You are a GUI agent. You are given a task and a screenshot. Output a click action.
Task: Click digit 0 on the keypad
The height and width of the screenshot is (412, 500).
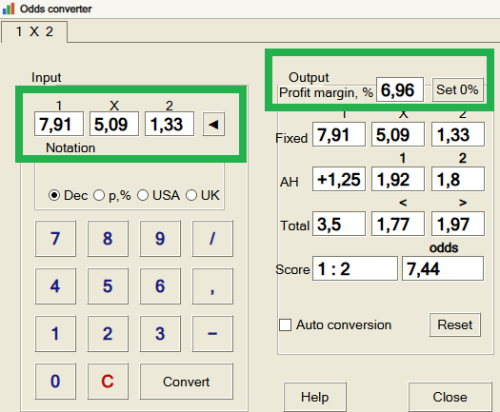click(x=55, y=381)
